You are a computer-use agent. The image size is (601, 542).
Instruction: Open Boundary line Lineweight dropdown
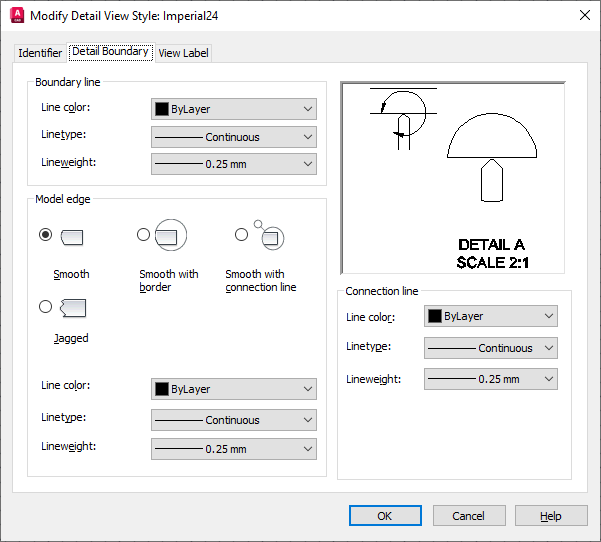click(234, 164)
